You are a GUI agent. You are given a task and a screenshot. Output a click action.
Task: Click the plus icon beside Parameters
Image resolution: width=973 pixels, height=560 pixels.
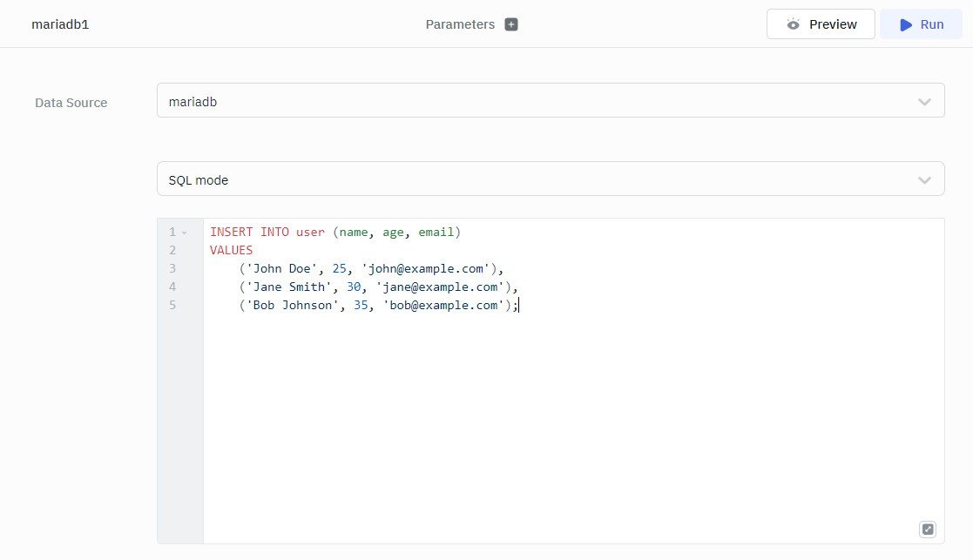pos(511,24)
